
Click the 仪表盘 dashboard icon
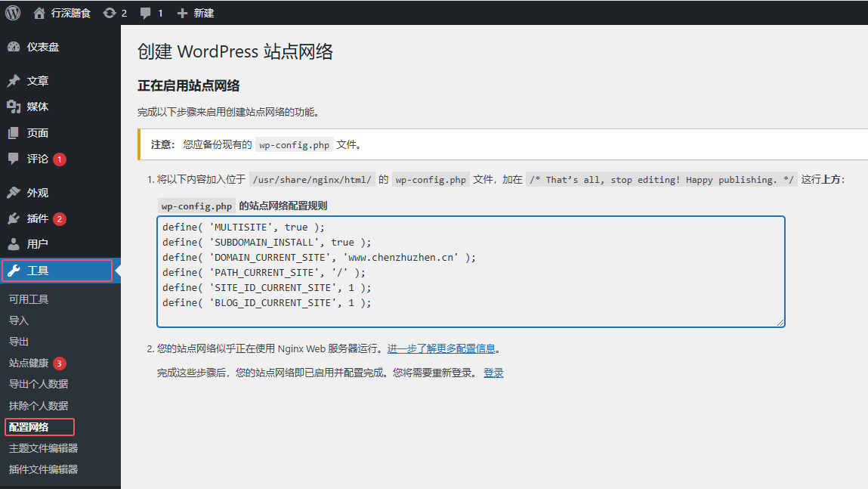pyautogui.click(x=14, y=47)
